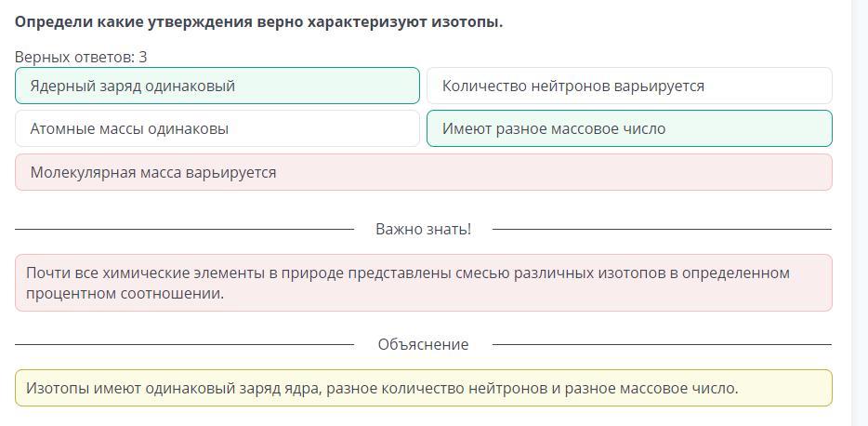Viewport: 868px width, 426px height.
Task: Click the "Важно знать!" section heading
Action: coord(423,229)
